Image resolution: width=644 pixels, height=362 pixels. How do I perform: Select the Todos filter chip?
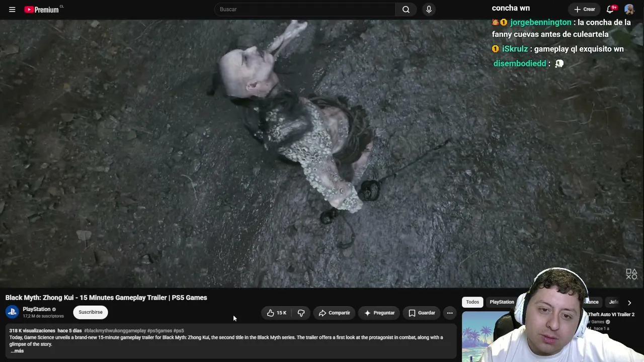point(472,302)
